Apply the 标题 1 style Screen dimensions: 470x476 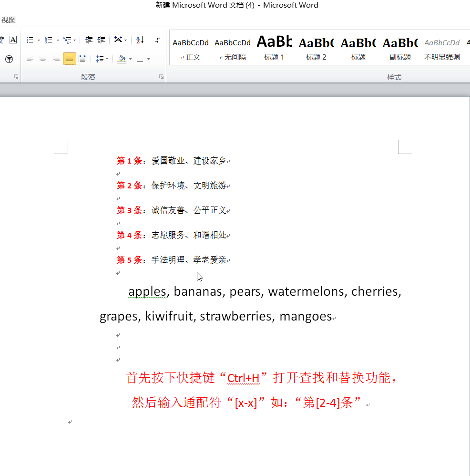pos(274,47)
